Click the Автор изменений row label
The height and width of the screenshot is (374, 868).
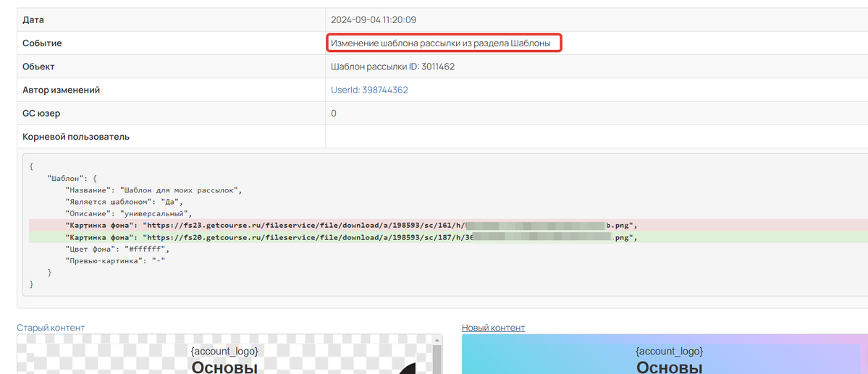pyautogui.click(x=62, y=90)
